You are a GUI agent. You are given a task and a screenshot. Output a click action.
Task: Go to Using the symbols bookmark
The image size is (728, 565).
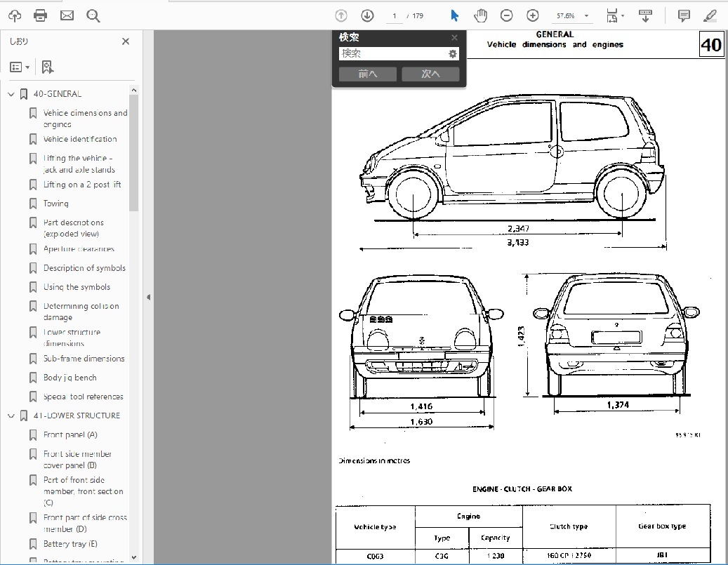(77, 287)
